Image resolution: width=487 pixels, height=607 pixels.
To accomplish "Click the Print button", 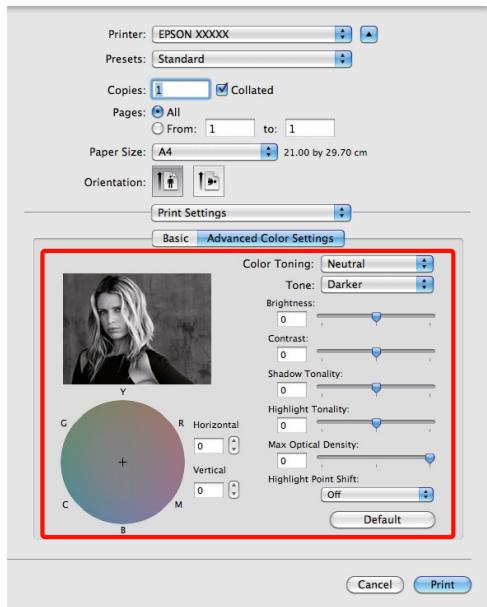I will tap(442, 585).
